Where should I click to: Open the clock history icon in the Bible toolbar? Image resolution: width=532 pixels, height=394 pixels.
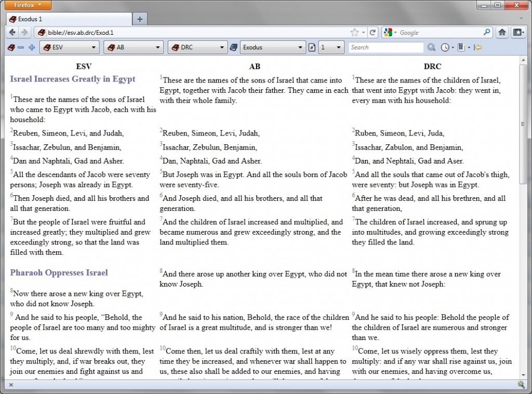[x=445, y=48]
